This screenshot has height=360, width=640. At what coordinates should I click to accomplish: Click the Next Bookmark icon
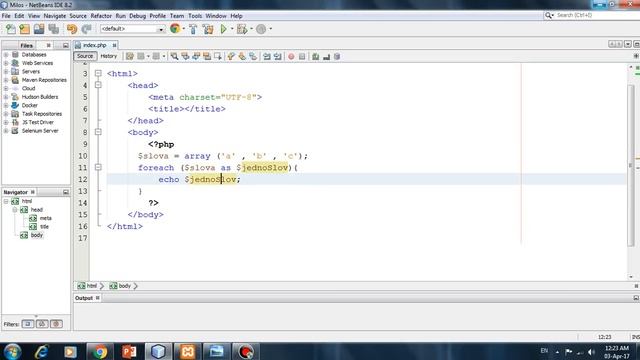pyautogui.click(x=242, y=57)
